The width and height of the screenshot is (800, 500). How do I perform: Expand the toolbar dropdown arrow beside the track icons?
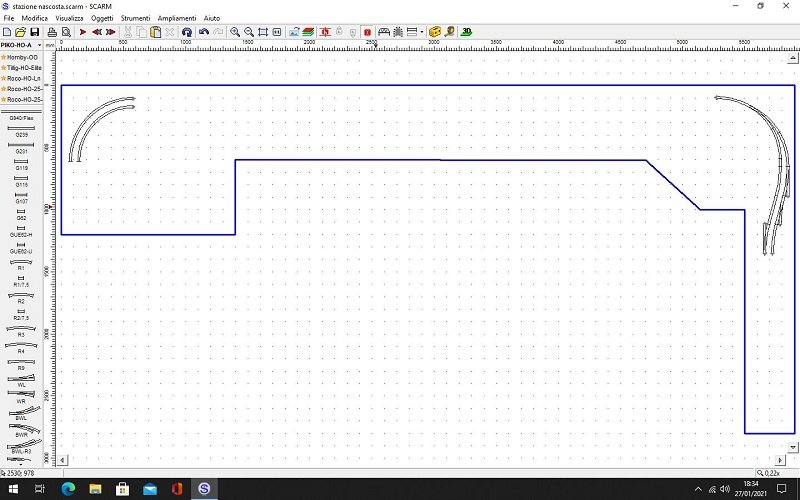pos(422,32)
